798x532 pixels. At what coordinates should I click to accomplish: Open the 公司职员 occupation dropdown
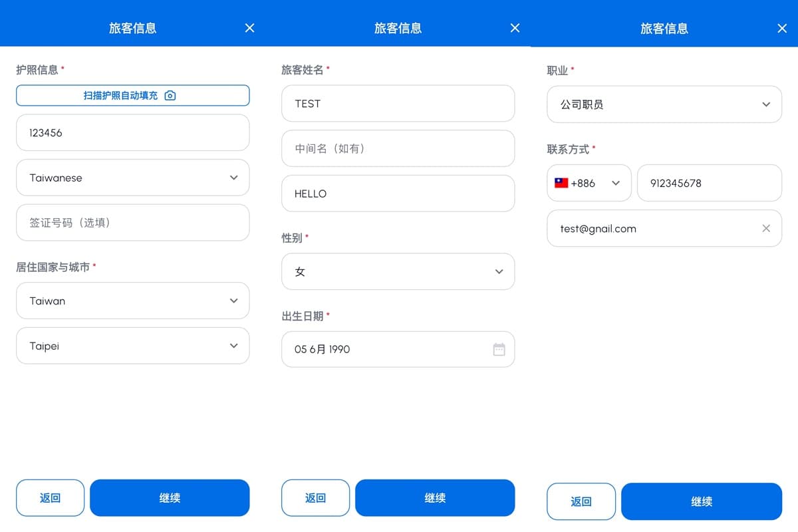tap(664, 104)
